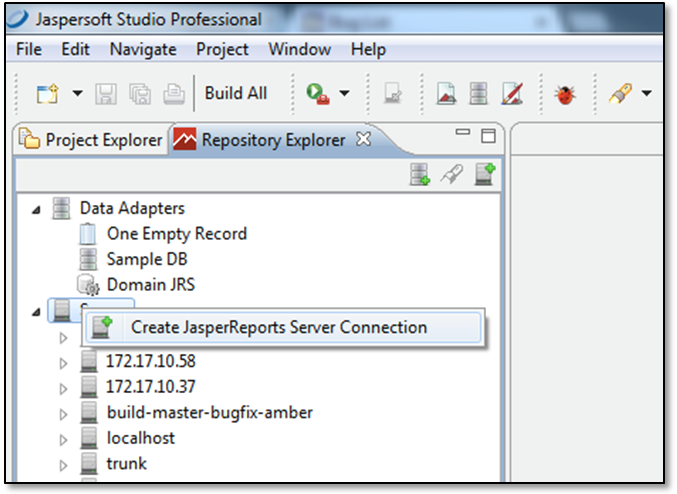Click the Sample DB server icon
This screenshot has width=677, height=494.
[x=88, y=259]
